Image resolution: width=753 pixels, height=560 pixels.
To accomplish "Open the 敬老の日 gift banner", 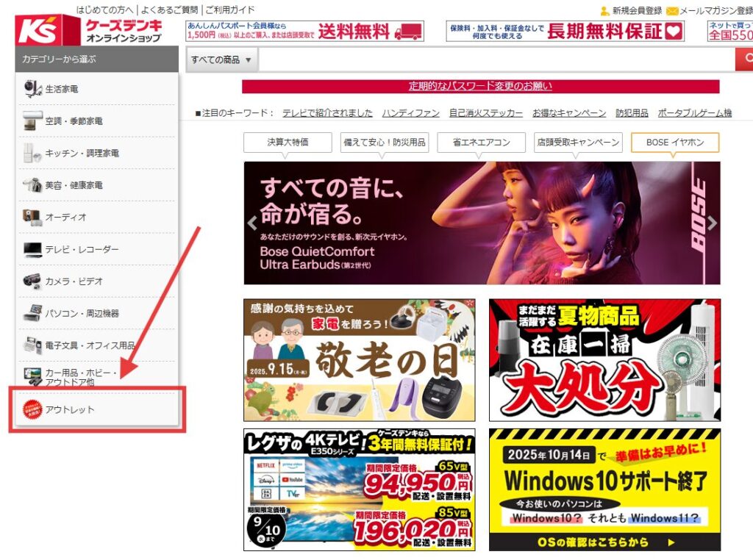I will (x=359, y=360).
